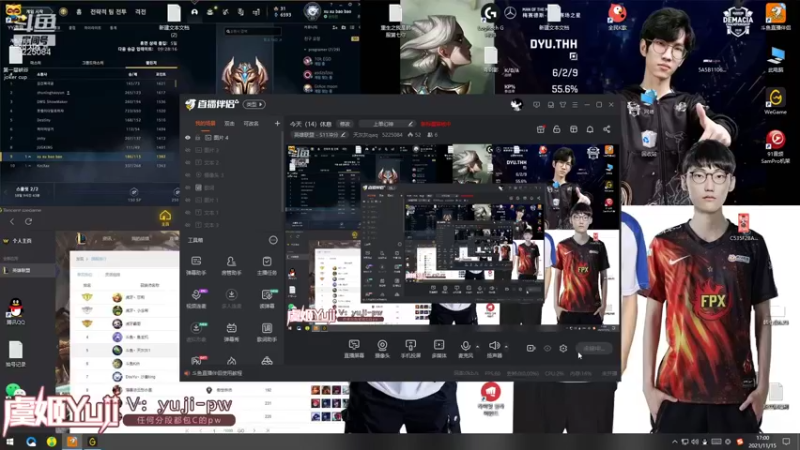Click the layout grid icon near bell
The height and width of the screenshot is (450, 800).
click(x=573, y=129)
